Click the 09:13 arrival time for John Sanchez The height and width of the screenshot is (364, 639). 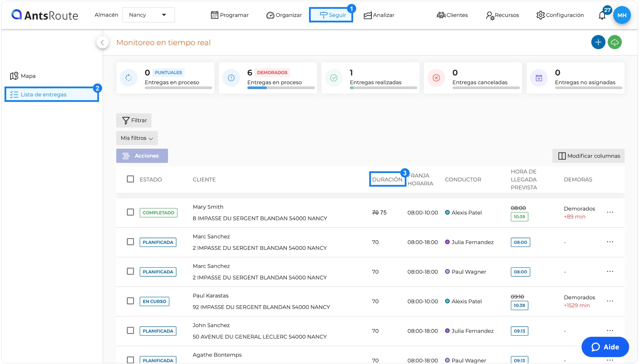[x=519, y=331]
